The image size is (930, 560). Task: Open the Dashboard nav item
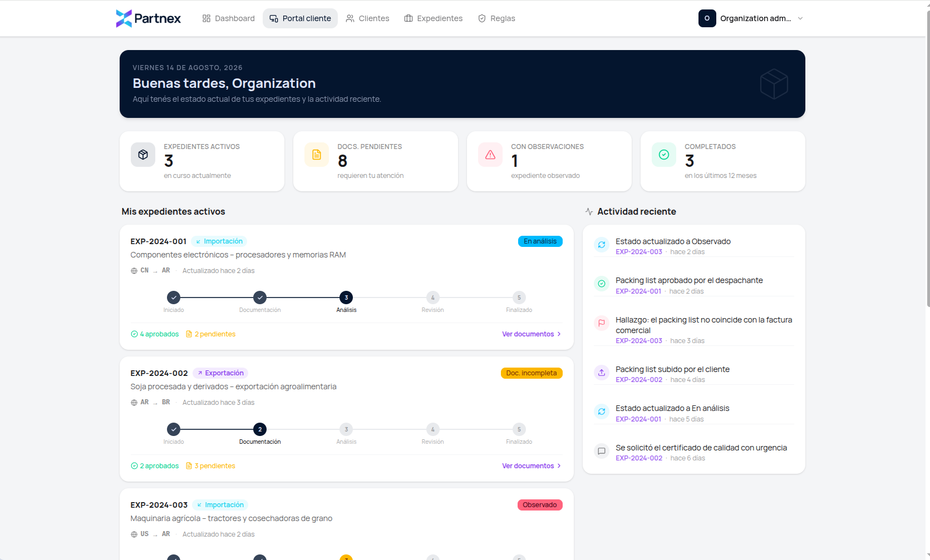(228, 18)
